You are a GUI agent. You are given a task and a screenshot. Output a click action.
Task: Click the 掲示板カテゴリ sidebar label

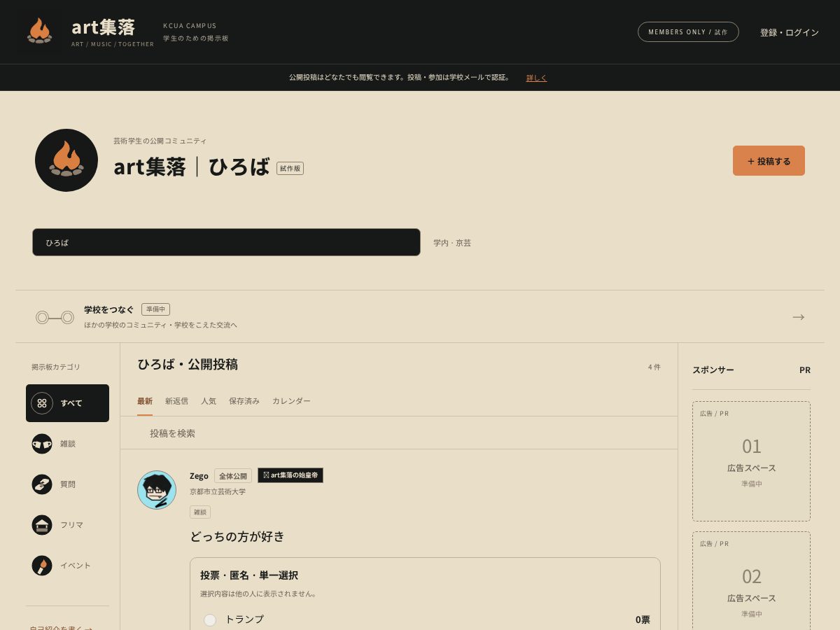click(x=56, y=367)
